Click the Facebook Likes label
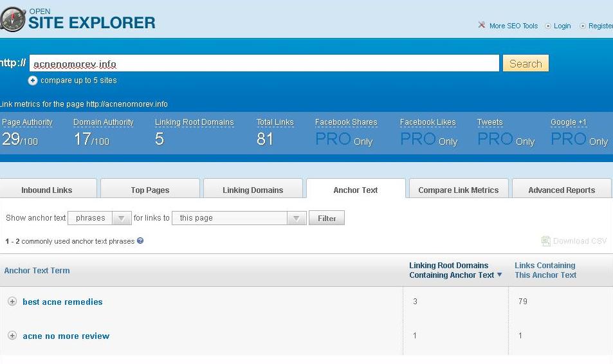The image size is (613, 364). tap(428, 122)
